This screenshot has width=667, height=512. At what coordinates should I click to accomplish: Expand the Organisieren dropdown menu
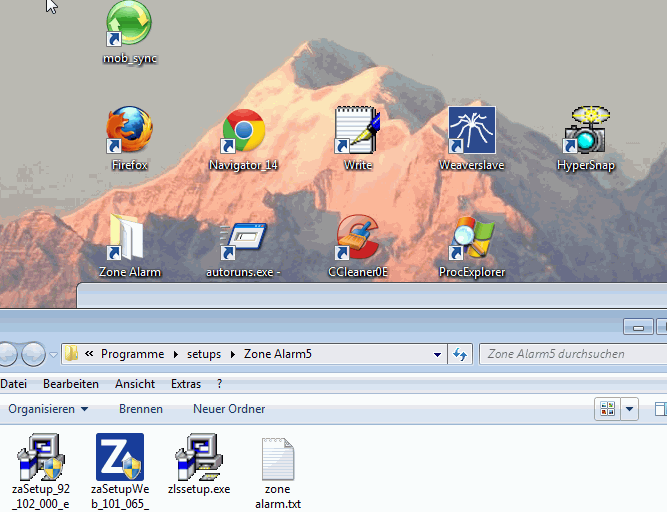48,409
